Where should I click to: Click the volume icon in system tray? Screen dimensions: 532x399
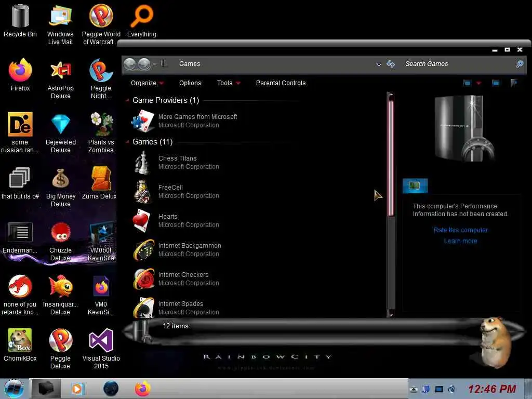point(451,389)
